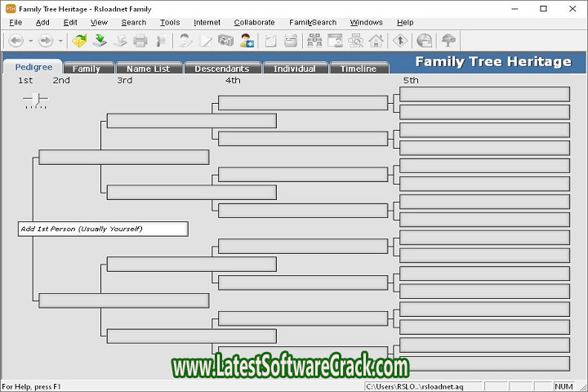
Task: Open the Tools menu
Action: 170,22
